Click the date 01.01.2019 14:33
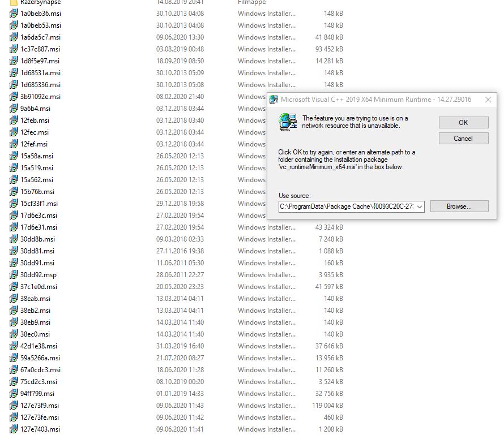The width and height of the screenshot is (504, 435). tap(180, 394)
